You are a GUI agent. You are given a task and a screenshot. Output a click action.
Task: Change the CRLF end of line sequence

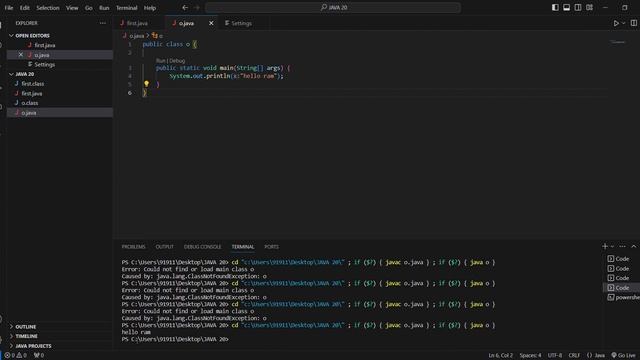(x=574, y=356)
